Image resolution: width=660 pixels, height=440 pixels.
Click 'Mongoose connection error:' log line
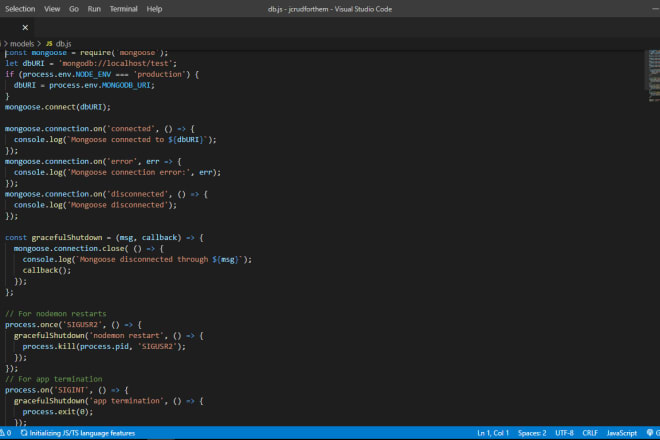tap(117, 172)
